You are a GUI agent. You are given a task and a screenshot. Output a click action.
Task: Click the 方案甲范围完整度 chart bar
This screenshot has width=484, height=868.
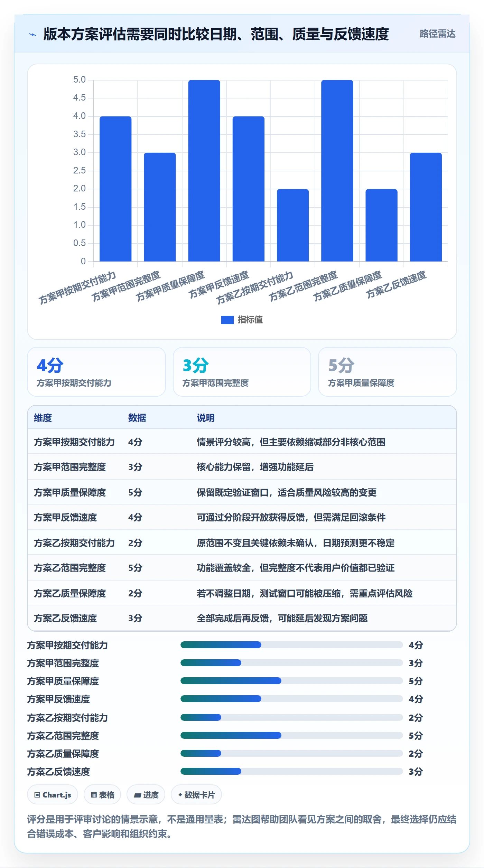tap(160, 207)
